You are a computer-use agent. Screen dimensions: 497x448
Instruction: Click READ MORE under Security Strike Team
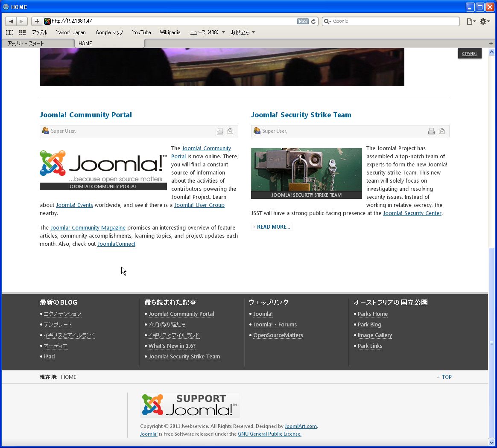[273, 227]
